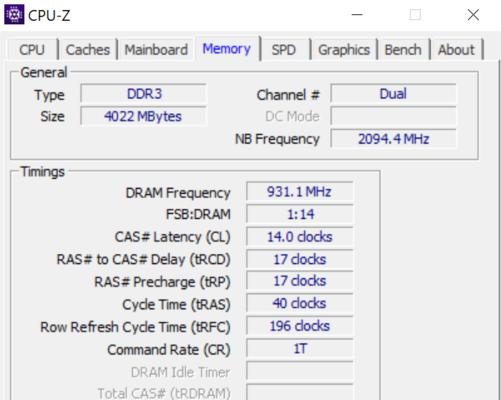Viewport: 501px width, 400px height.
Task: Click the DRAM Frequency label
Action: click(x=178, y=193)
